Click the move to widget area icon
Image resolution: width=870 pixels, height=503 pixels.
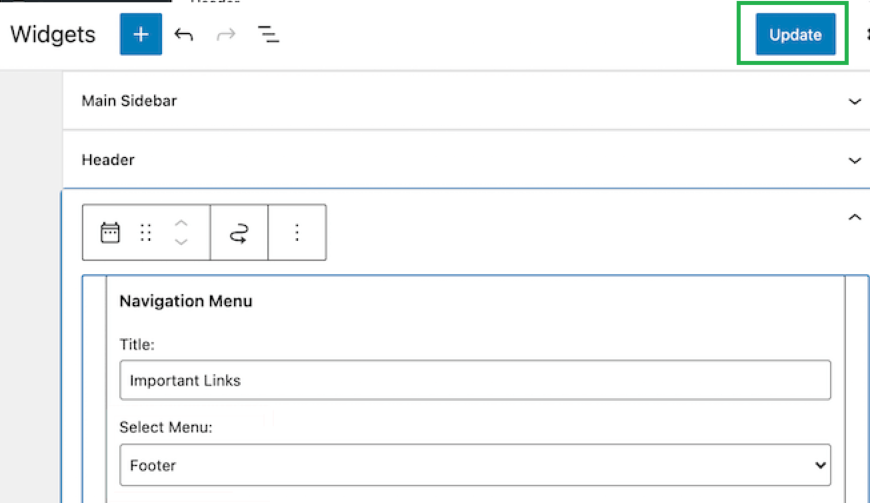[239, 233]
